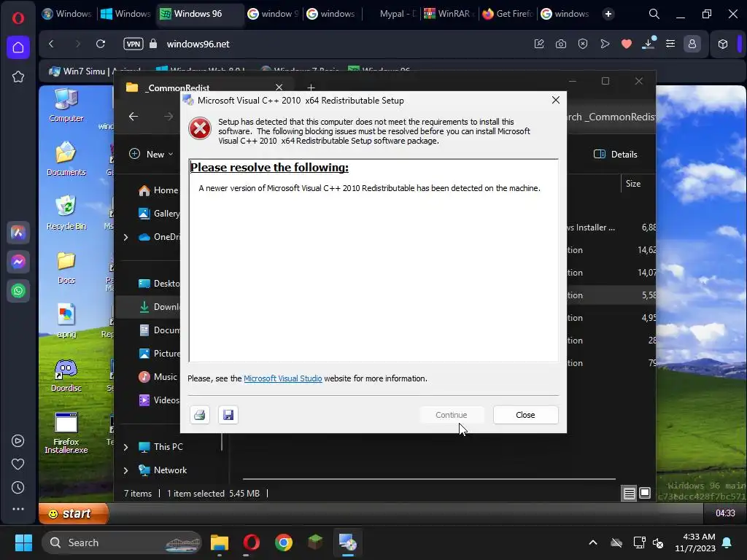Open Win7 Simu bookmark
The height and width of the screenshot is (560, 747).
[96, 71]
